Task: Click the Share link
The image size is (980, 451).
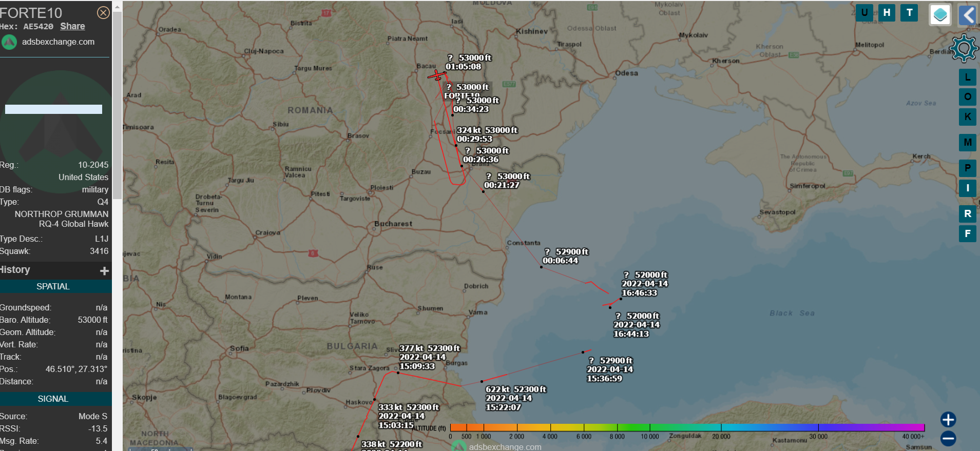Action: (x=72, y=26)
